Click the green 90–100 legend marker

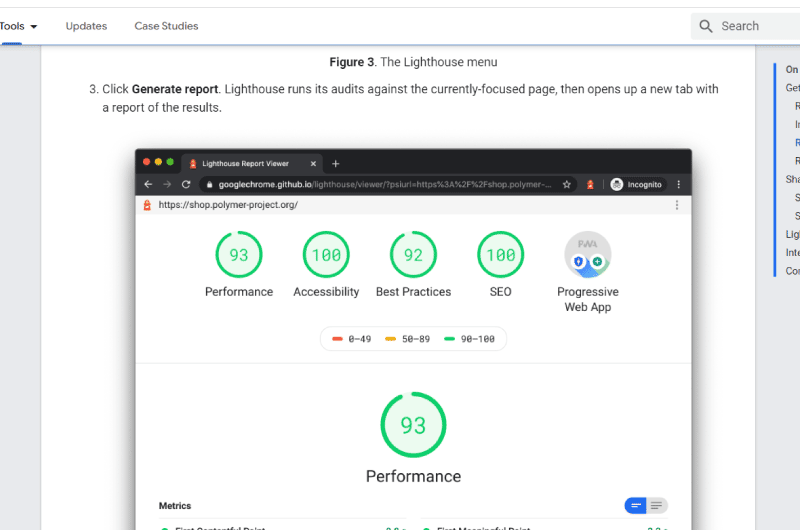click(x=449, y=339)
